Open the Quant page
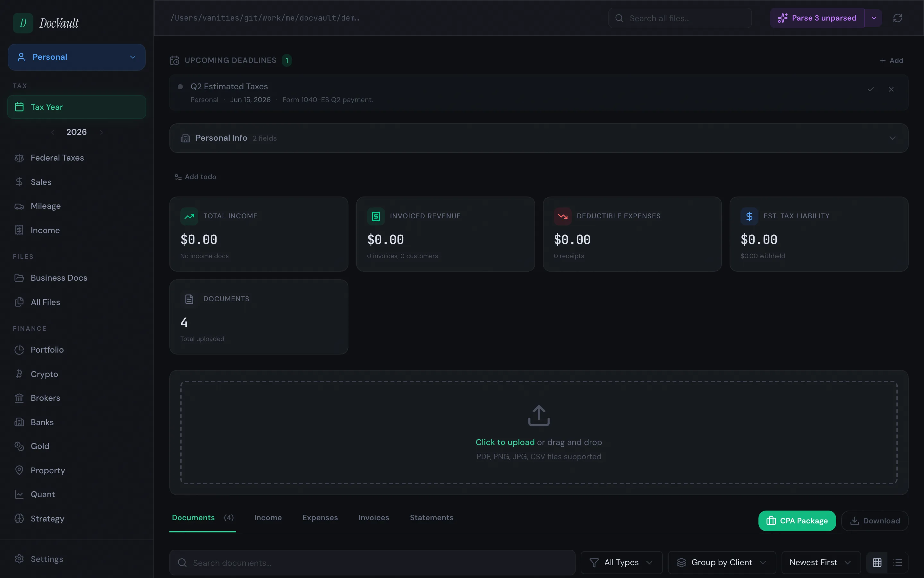The image size is (924, 578). click(76, 494)
